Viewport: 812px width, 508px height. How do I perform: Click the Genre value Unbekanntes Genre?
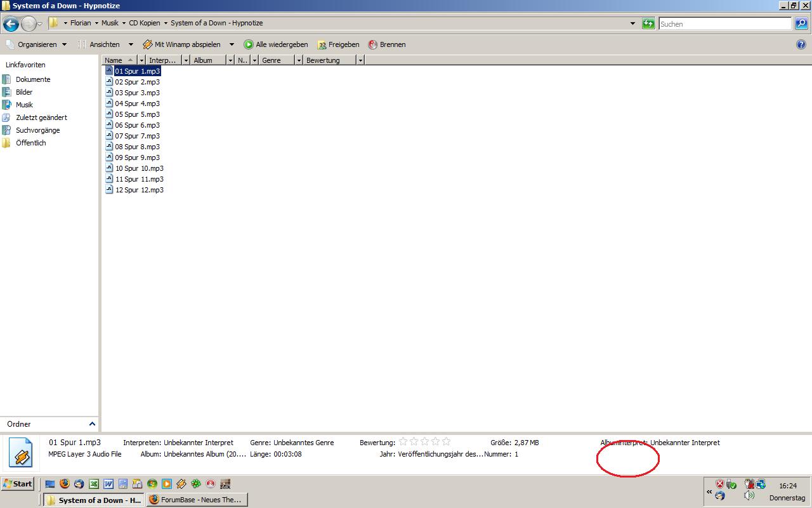303,443
